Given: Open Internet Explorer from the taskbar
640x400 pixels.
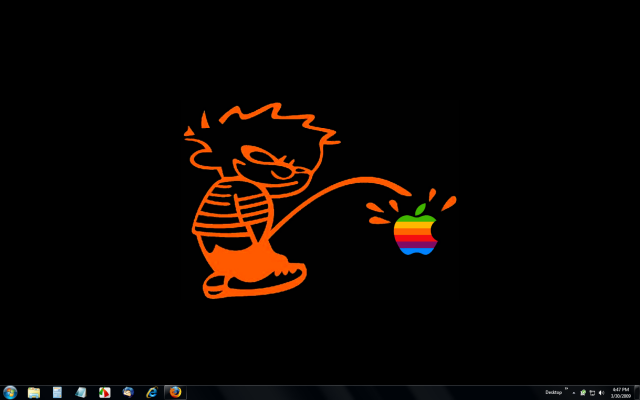Looking at the screenshot, I should (x=152, y=393).
